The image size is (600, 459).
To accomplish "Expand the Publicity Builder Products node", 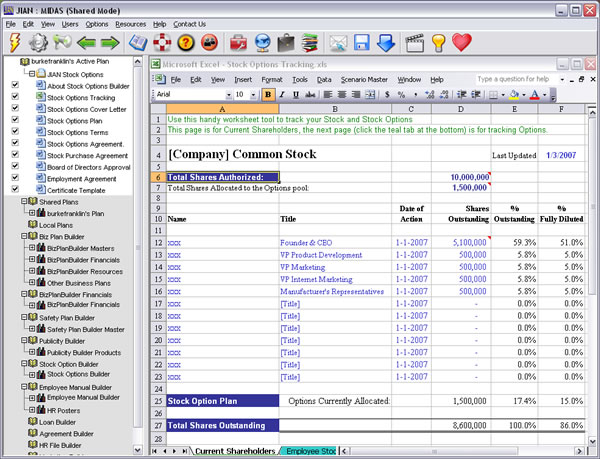I will (32, 352).
